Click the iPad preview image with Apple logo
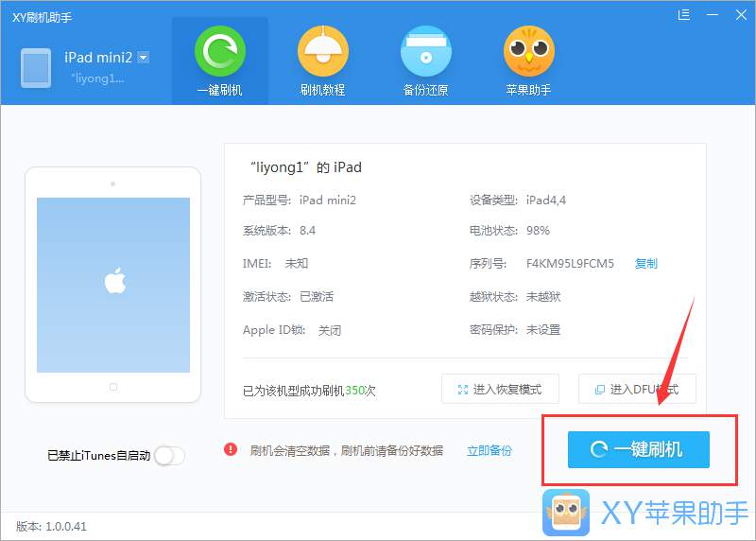 [x=112, y=285]
